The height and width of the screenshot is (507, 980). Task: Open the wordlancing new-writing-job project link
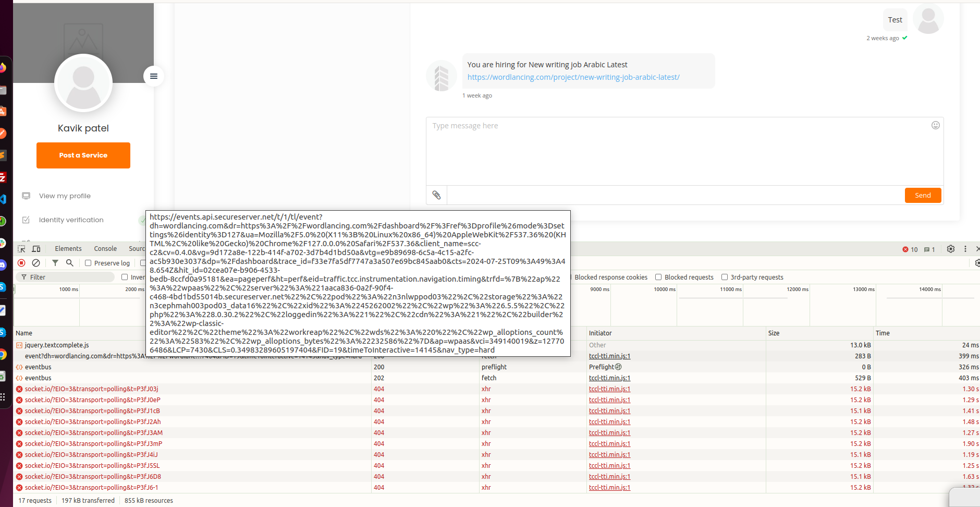(x=573, y=77)
